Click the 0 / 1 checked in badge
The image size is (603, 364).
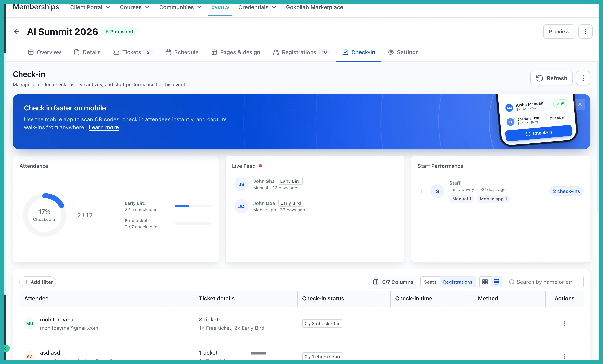point(322,356)
